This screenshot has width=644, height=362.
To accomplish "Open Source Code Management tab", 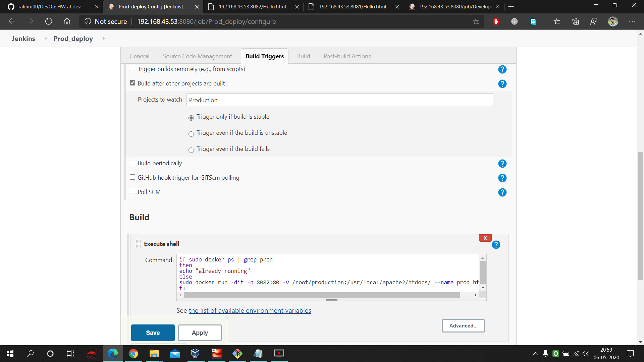I will (x=197, y=56).
